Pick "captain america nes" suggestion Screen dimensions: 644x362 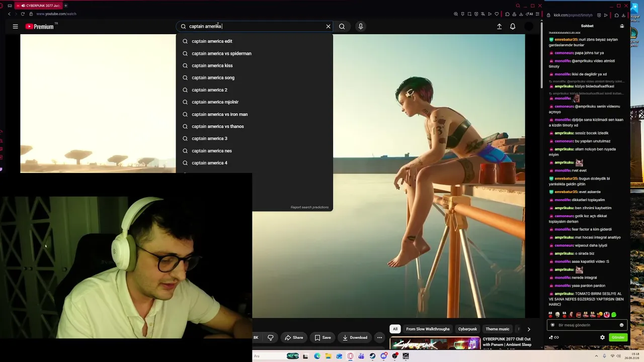coord(254,151)
